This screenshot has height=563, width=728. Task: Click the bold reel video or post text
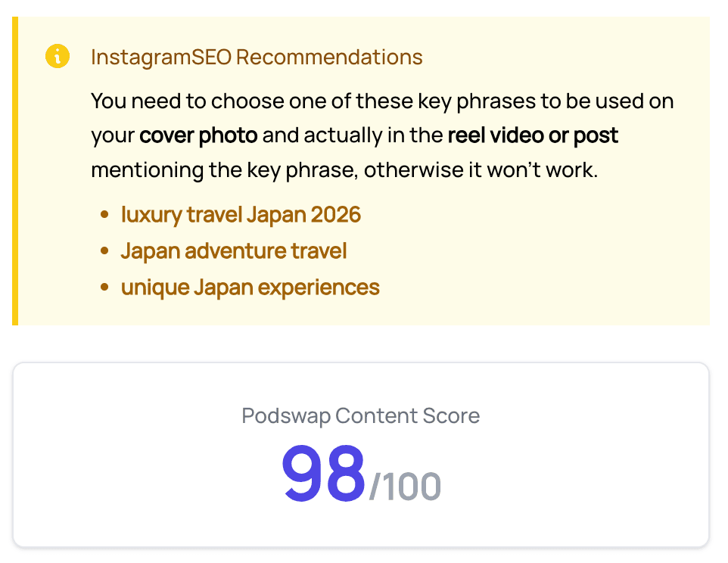click(533, 135)
